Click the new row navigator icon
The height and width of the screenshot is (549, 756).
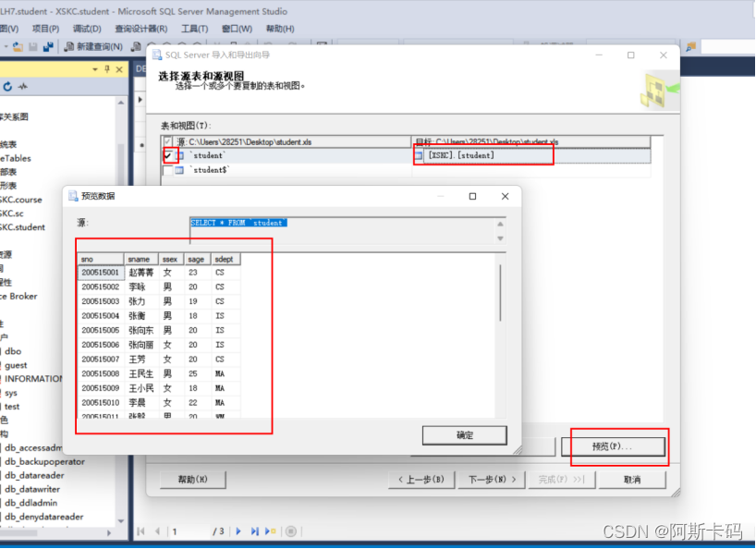[271, 531]
